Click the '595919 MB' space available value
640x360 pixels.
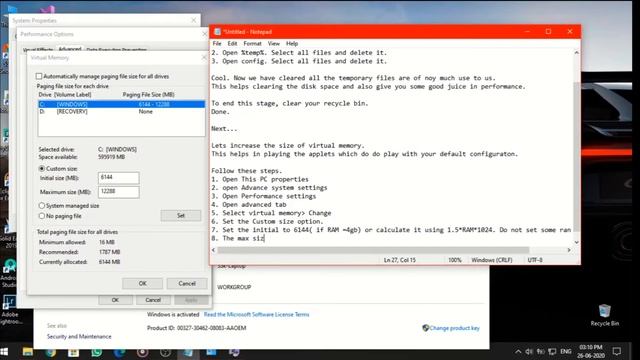111,157
